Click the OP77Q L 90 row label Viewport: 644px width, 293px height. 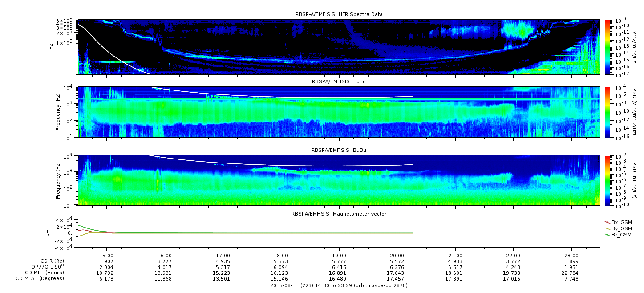point(48,266)
